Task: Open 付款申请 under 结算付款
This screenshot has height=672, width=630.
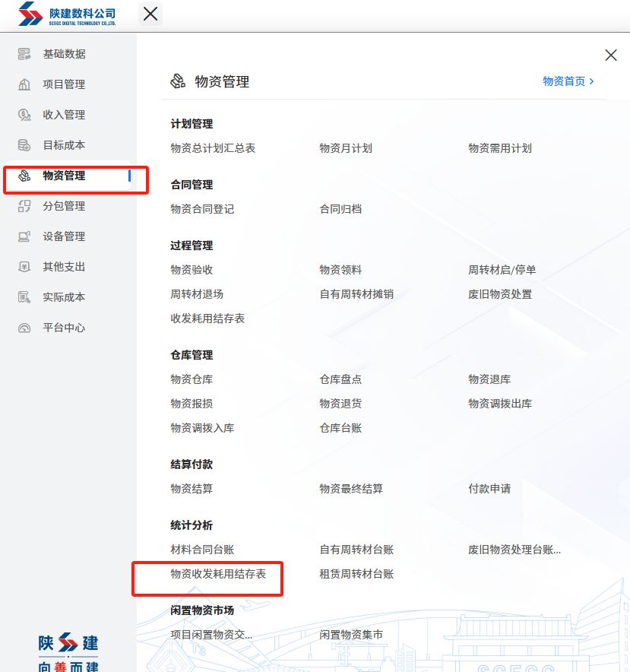Action: coord(489,489)
